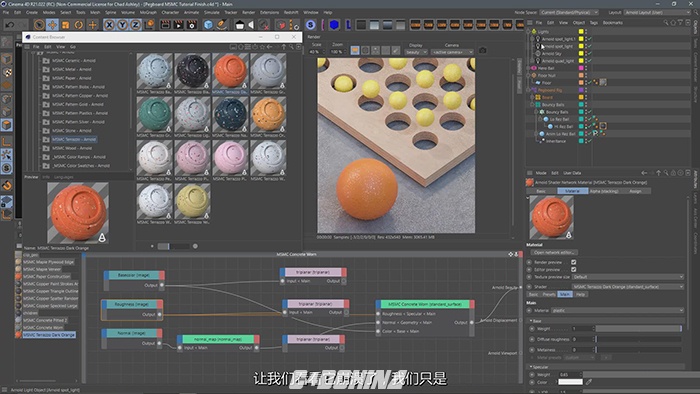Toggle visibility dots for Hero Ball
The height and width of the screenshot is (394, 700).
[x=586, y=68]
